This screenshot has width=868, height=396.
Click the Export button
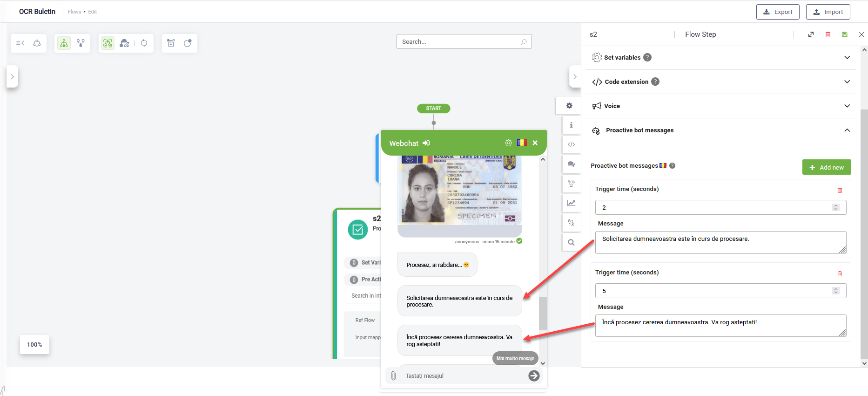click(x=777, y=12)
